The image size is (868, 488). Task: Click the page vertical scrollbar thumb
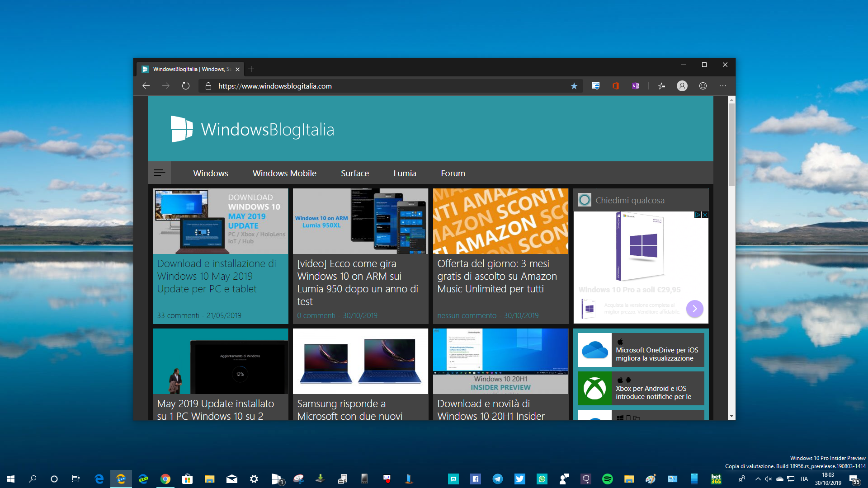pos(731,145)
